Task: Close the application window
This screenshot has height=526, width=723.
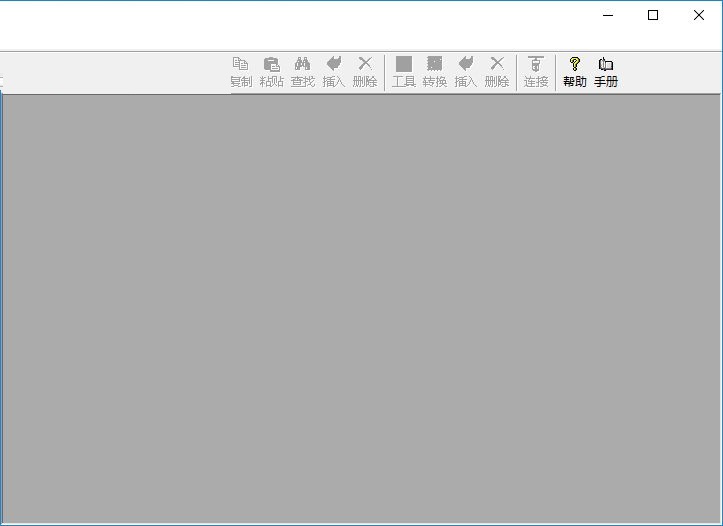Action: coord(699,15)
